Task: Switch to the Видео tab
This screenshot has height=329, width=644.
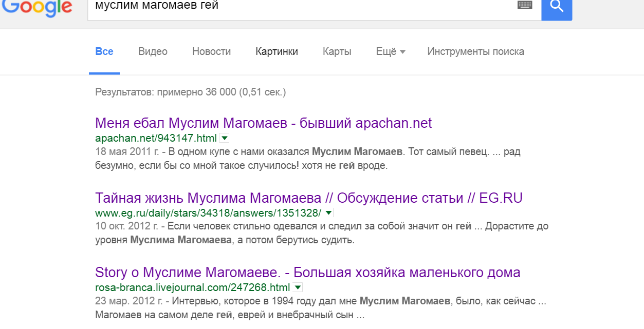Action: point(153,51)
